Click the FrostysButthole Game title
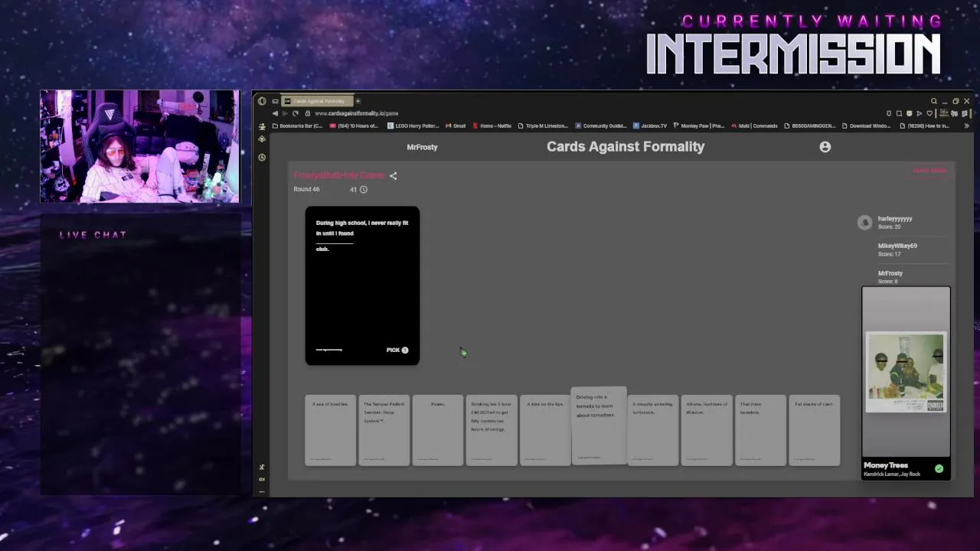Image resolution: width=980 pixels, height=551 pixels. [339, 176]
